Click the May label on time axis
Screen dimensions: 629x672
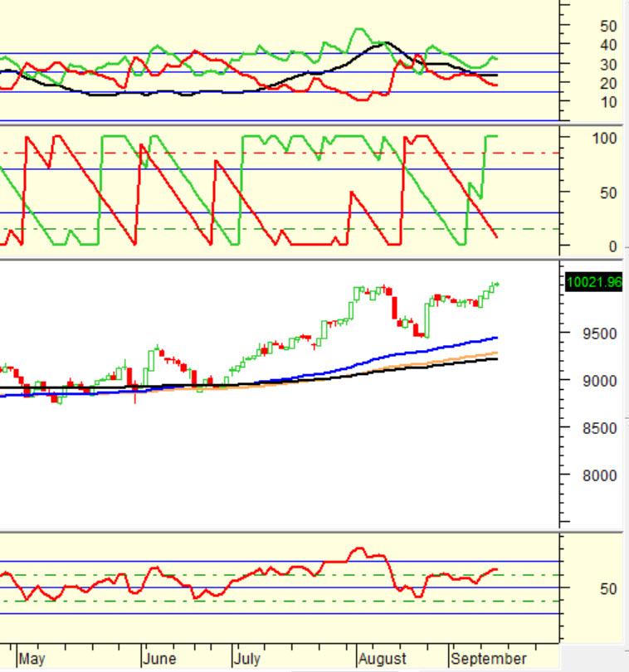click(x=32, y=659)
